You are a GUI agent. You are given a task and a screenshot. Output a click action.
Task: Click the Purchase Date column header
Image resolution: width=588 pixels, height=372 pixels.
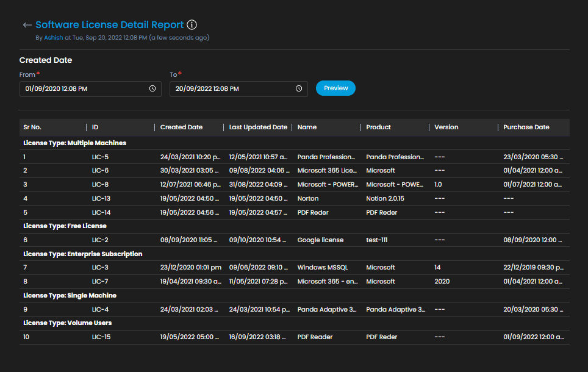point(526,127)
